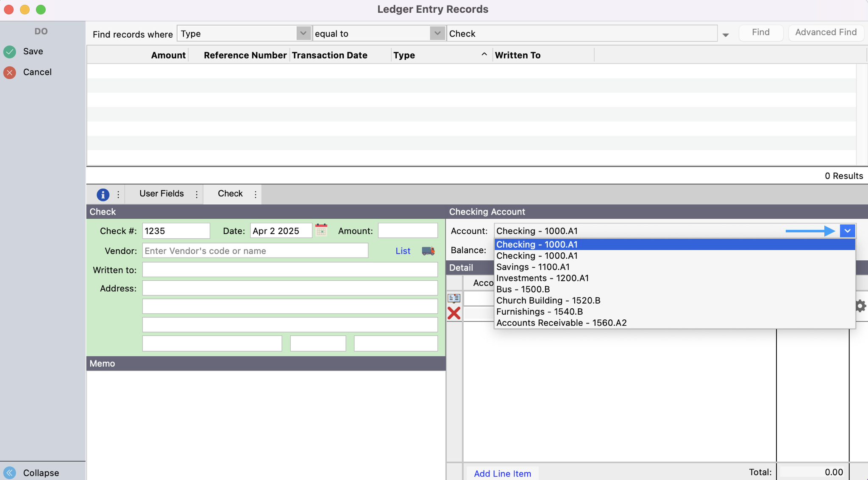Click the Account dropdown arrow button
The image size is (868, 480).
[x=847, y=231]
